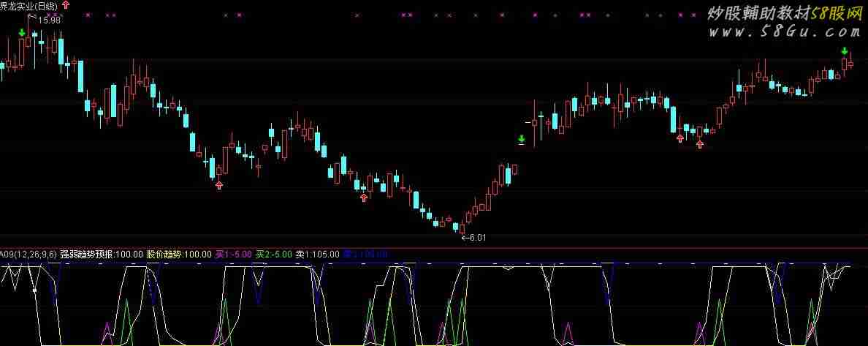Select the green 买2:-5.00 indicator value
868x346 pixels.
pos(273,255)
